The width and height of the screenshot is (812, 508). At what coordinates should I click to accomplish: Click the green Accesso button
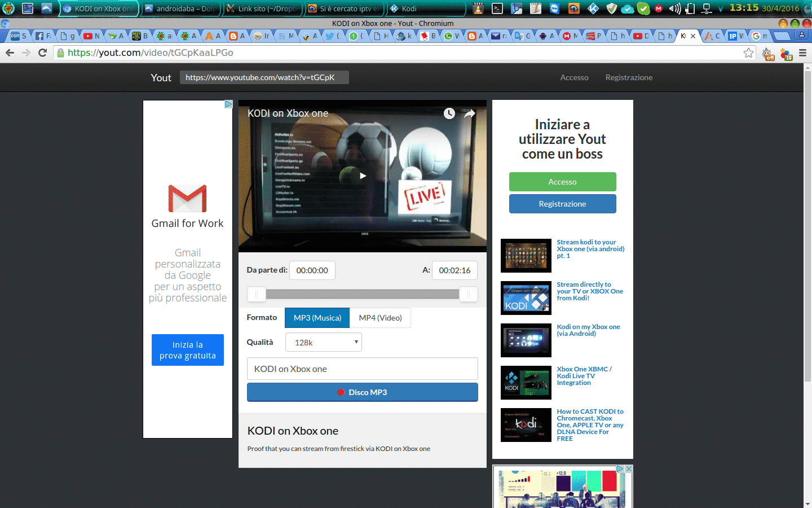562,182
